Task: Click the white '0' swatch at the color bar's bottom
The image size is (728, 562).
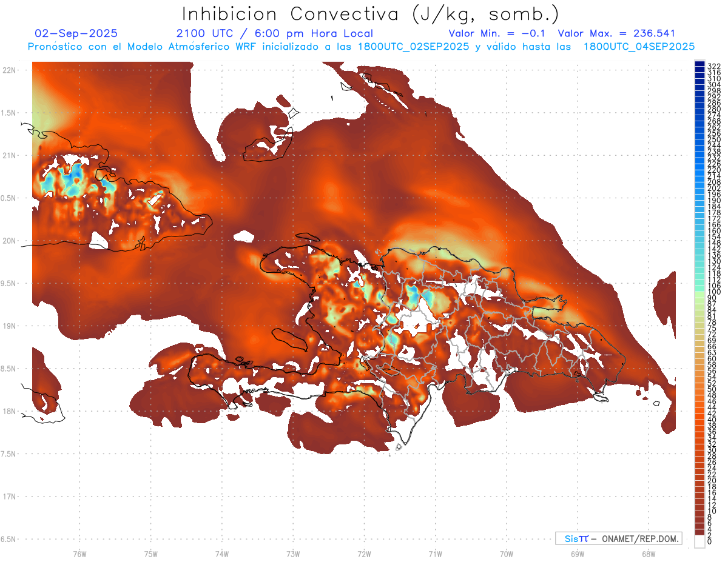Action: point(699,543)
